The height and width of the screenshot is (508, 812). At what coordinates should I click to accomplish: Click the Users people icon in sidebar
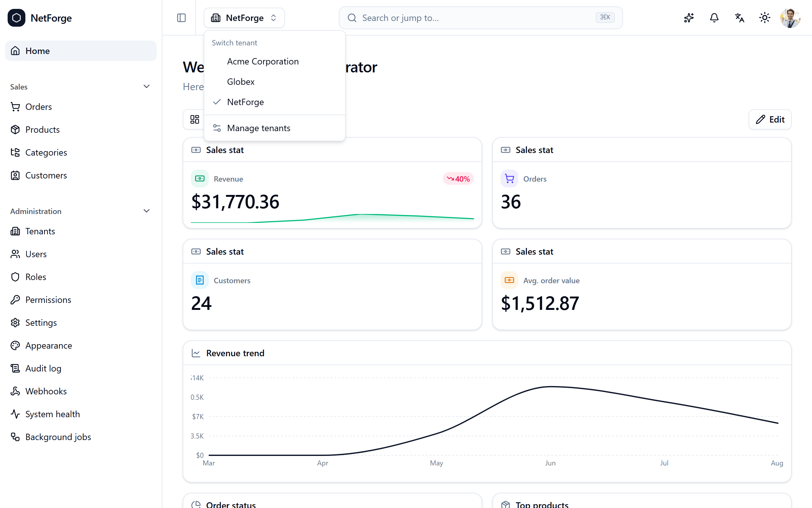click(x=15, y=254)
